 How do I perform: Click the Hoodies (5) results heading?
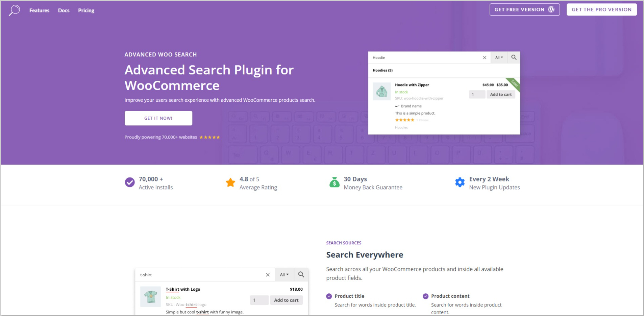tap(382, 70)
